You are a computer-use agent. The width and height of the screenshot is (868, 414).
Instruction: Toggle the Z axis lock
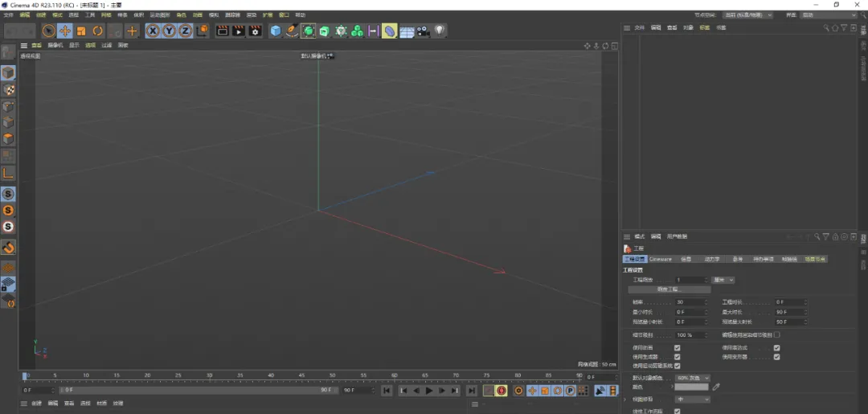point(186,31)
